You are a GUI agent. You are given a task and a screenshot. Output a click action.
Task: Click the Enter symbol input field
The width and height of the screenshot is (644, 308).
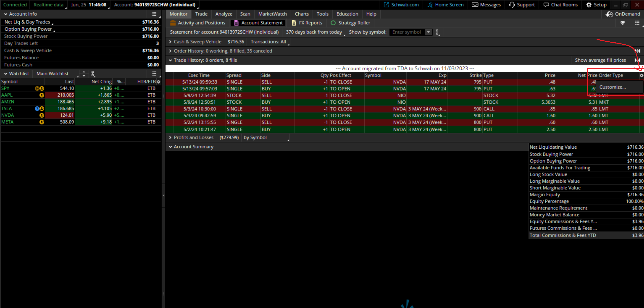pyautogui.click(x=406, y=32)
